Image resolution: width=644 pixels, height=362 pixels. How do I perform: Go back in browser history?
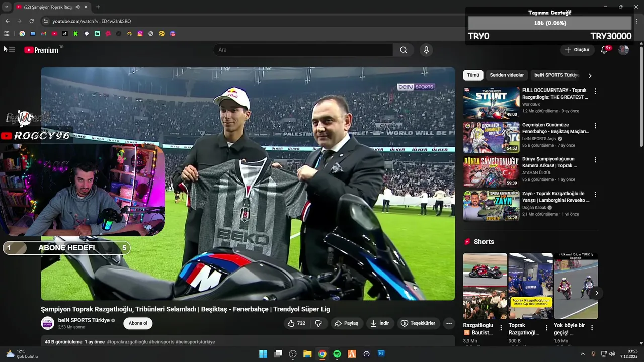point(7,21)
